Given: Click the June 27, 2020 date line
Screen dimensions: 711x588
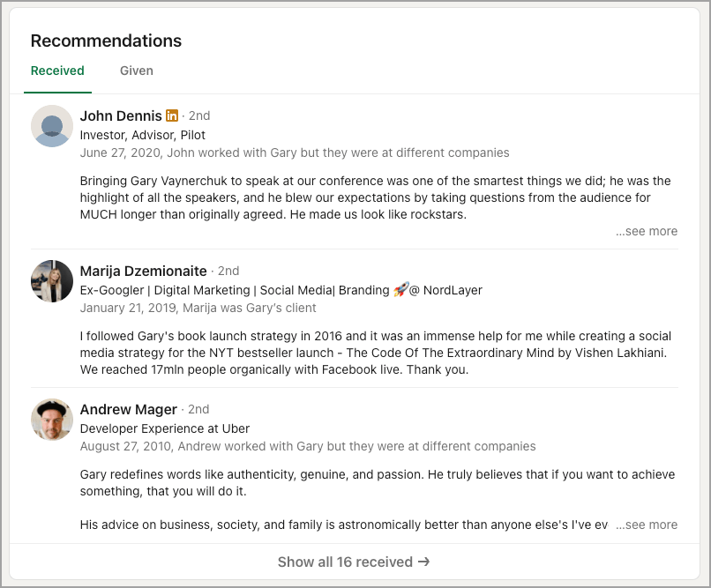Looking at the screenshot, I should click(295, 153).
